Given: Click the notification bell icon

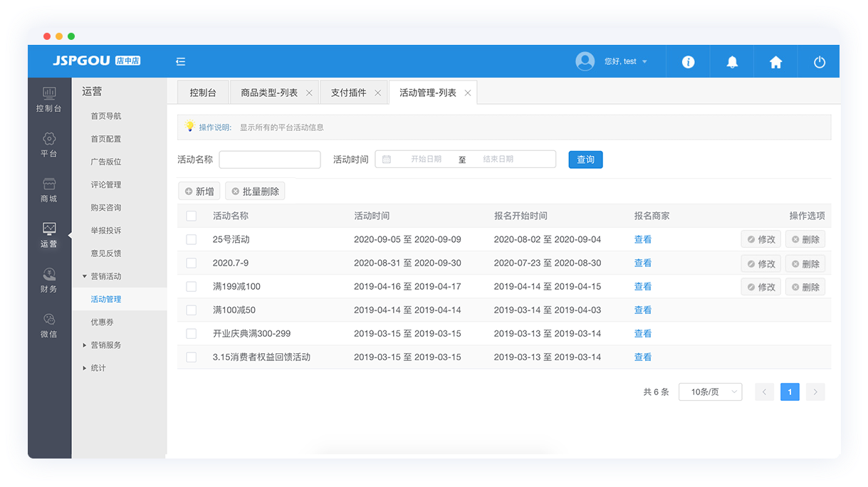Looking at the screenshot, I should (732, 62).
